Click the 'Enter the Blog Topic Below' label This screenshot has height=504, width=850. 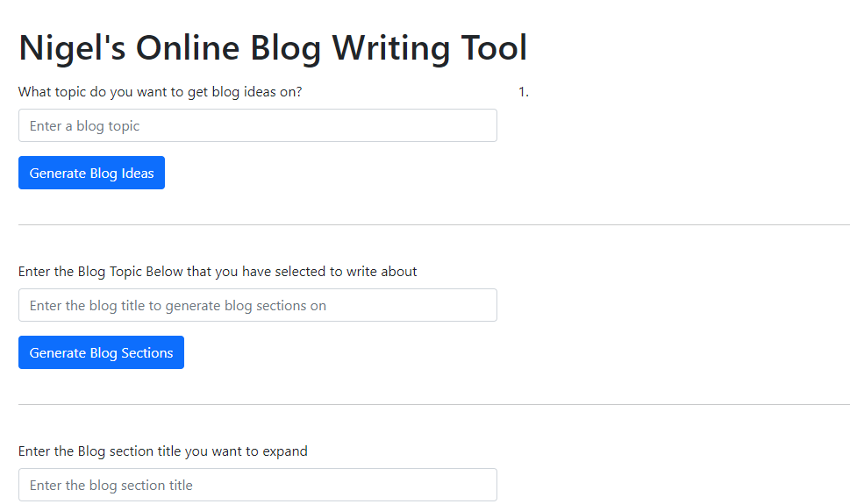tap(218, 271)
